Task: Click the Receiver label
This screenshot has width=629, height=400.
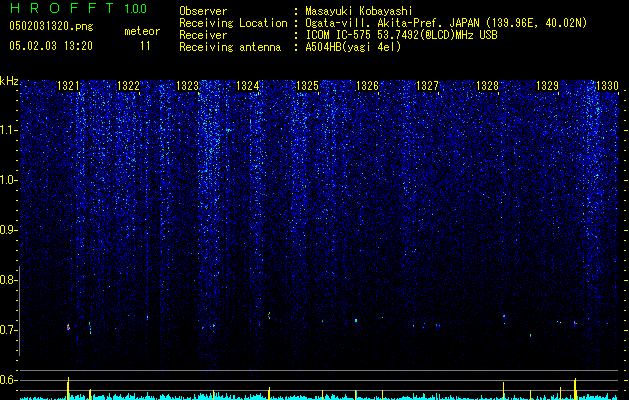Action: [x=203, y=35]
